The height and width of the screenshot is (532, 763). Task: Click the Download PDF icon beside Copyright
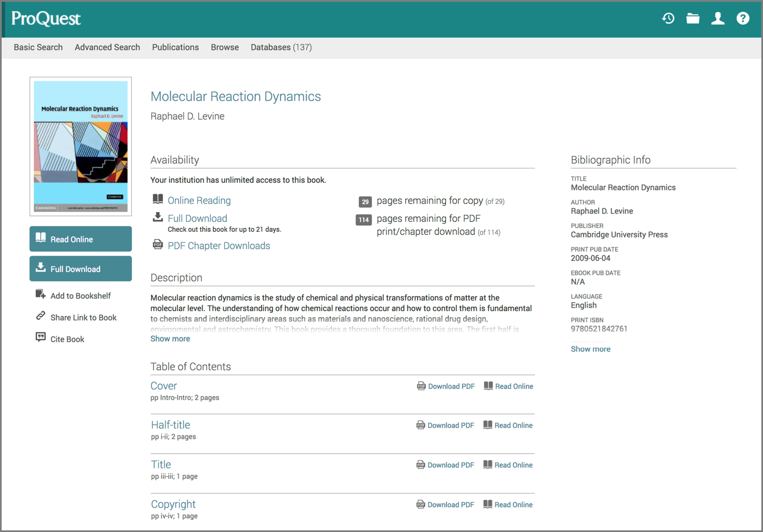tap(421, 504)
